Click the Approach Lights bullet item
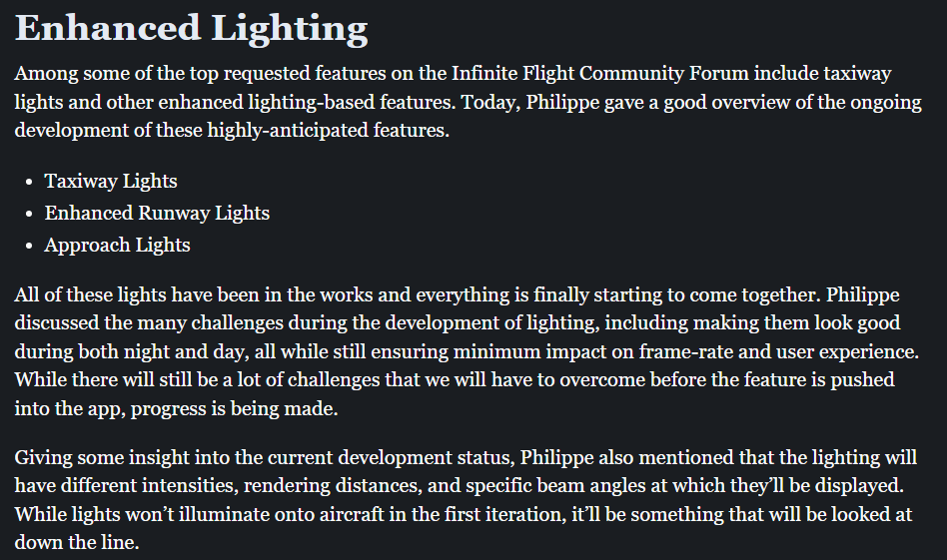The image size is (947, 560). click(117, 245)
